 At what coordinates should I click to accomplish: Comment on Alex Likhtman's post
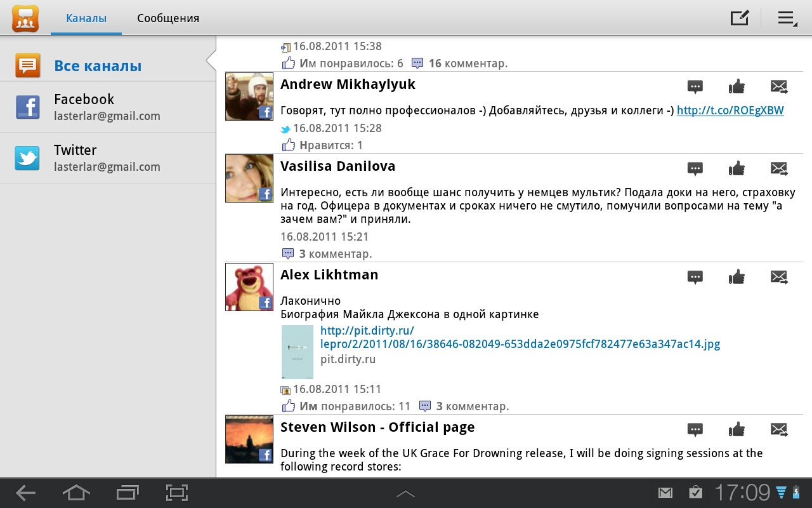[x=695, y=277]
